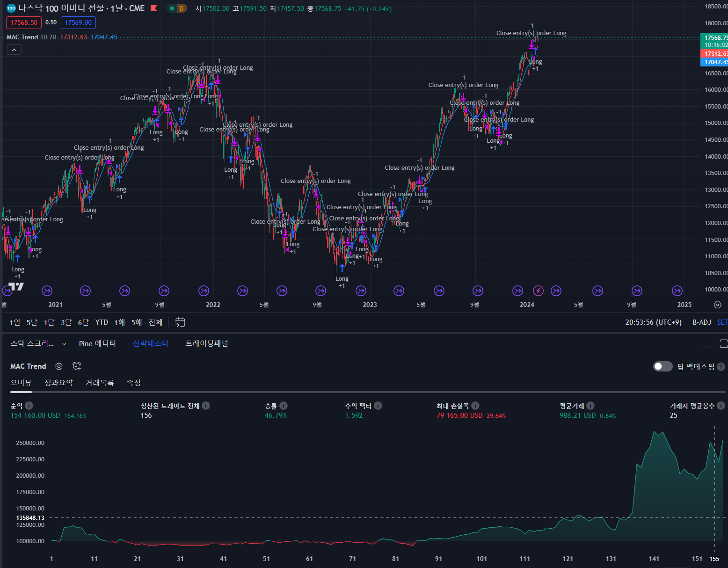This screenshot has width=728, height=568.
Task: Select the 거래목록 sub-tab
Action: coord(100,383)
